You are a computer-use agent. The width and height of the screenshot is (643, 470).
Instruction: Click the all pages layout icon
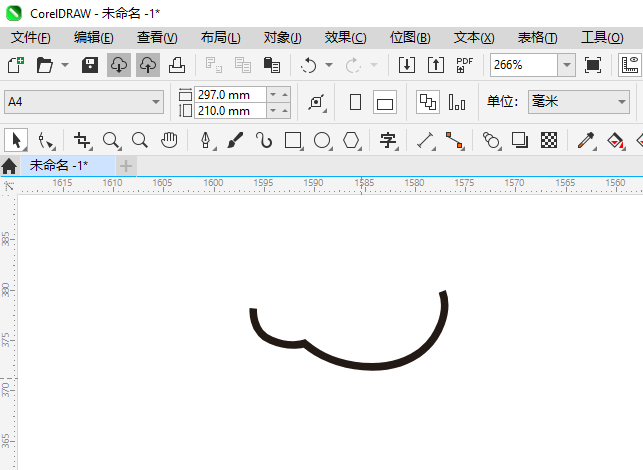[x=428, y=102]
